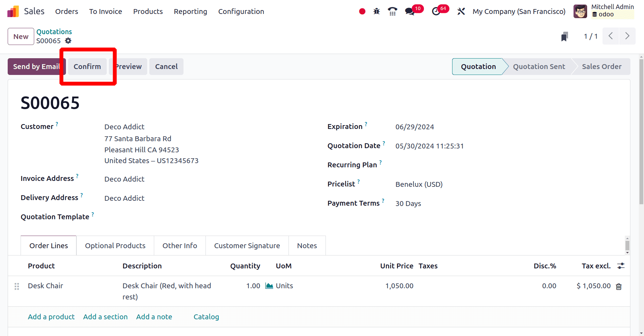The height and width of the screenshot is (336, 644).
Task: Cancel the quotation
Action: tap(166, 67)
